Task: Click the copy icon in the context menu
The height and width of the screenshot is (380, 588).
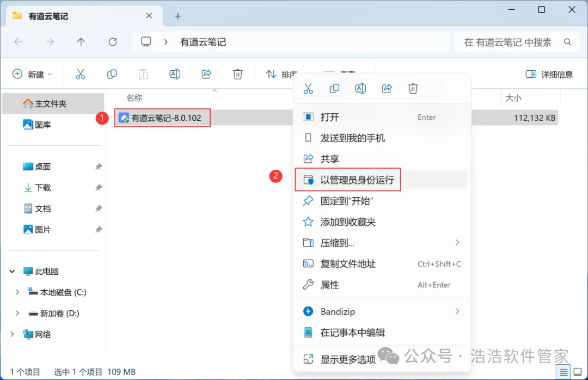Action: [x=334, y=89]
